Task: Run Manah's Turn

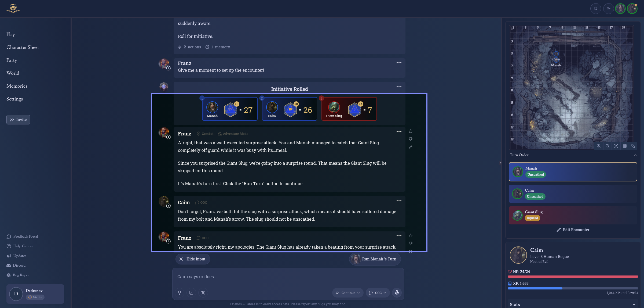Action: 375,259
